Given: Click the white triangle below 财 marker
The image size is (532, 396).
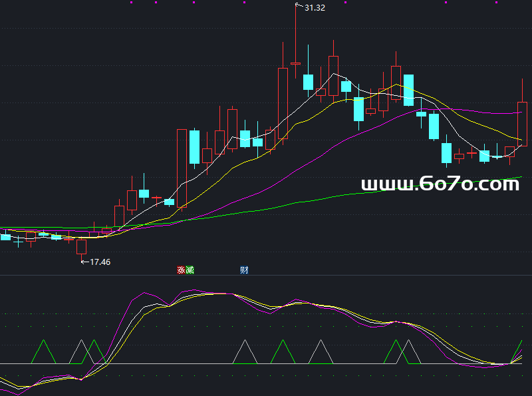Looking at the screenshot, I should (x=245, y=353).
